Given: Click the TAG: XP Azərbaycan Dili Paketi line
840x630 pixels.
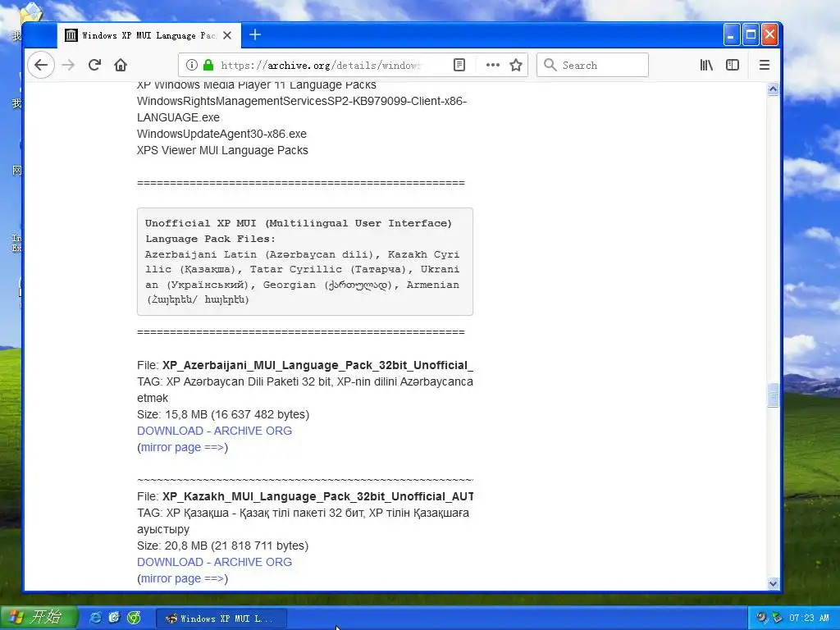Looking at the screenshot, I should (305, 390).
